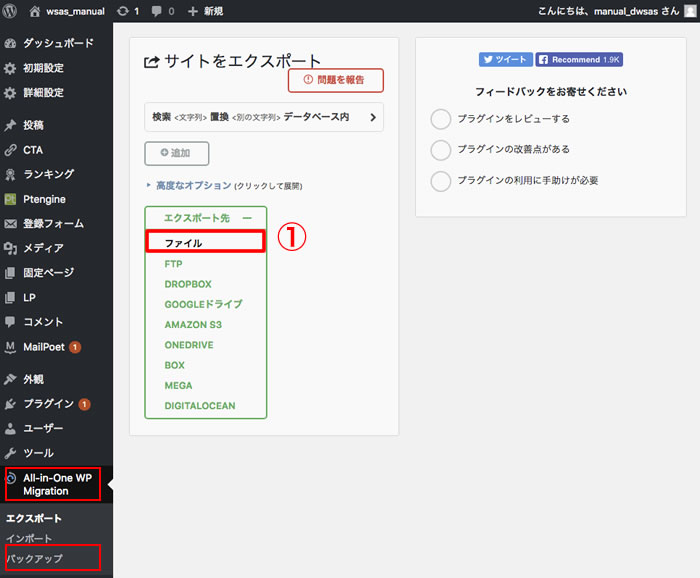
Task: Open プラグイン in the sidebar
Action: (x=48, y=404)
